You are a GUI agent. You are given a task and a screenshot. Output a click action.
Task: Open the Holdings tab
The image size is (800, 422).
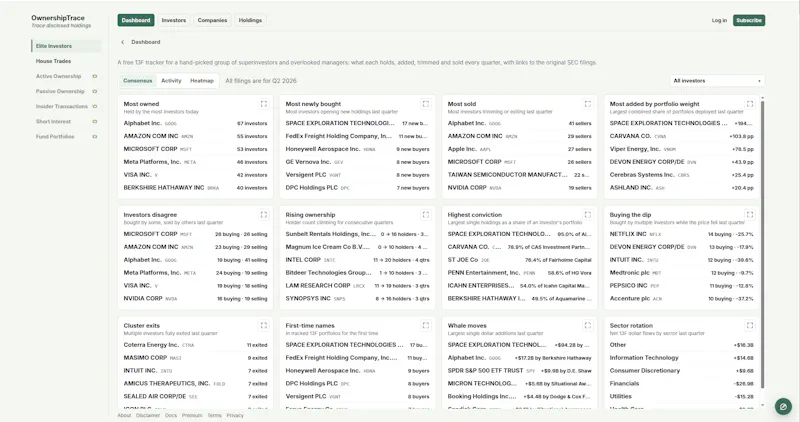(250, 20)
